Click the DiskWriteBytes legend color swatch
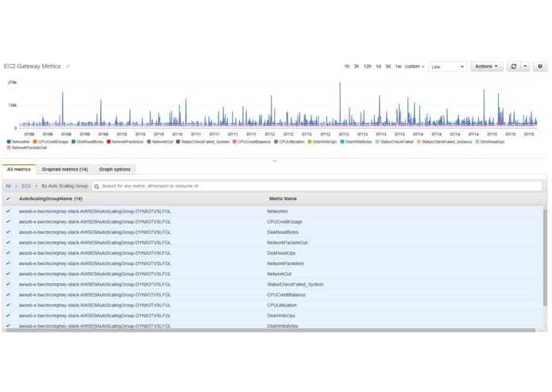552x392 pixels. 342,142
